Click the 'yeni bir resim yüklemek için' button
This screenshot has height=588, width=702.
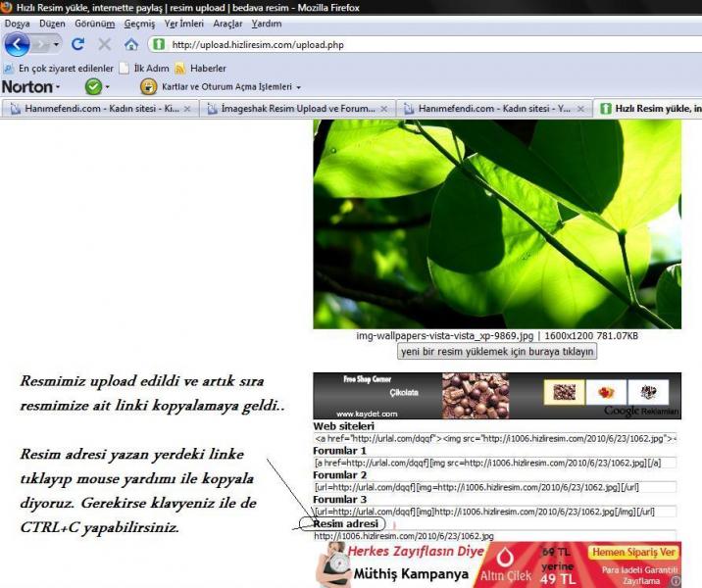point(497,351)
